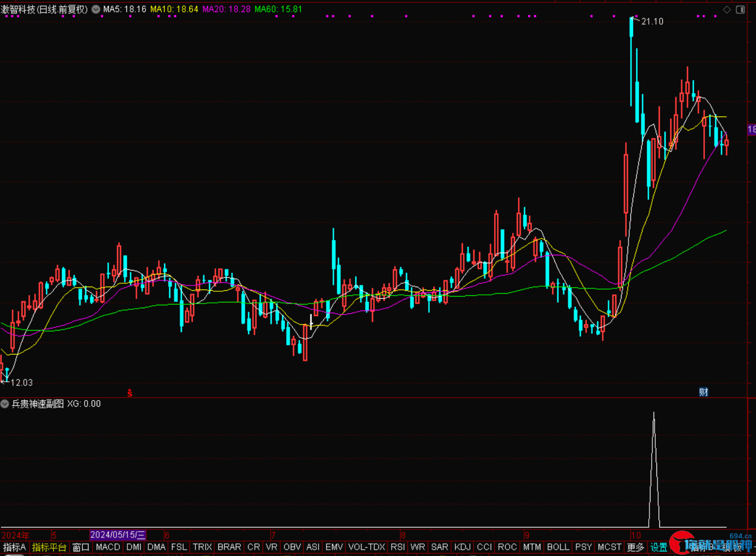756x556 pixels.
Task: Click the MA20: 18.28 label
Action: click(x=227, y=9)
